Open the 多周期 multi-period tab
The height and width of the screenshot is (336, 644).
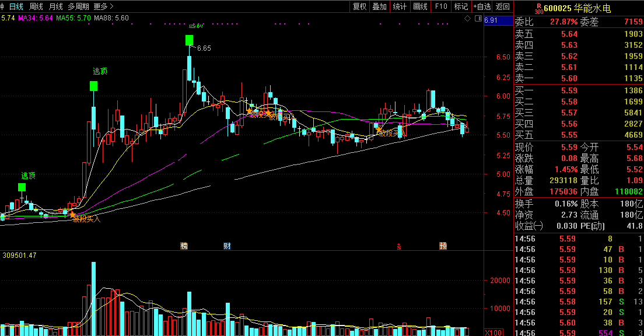78,6
